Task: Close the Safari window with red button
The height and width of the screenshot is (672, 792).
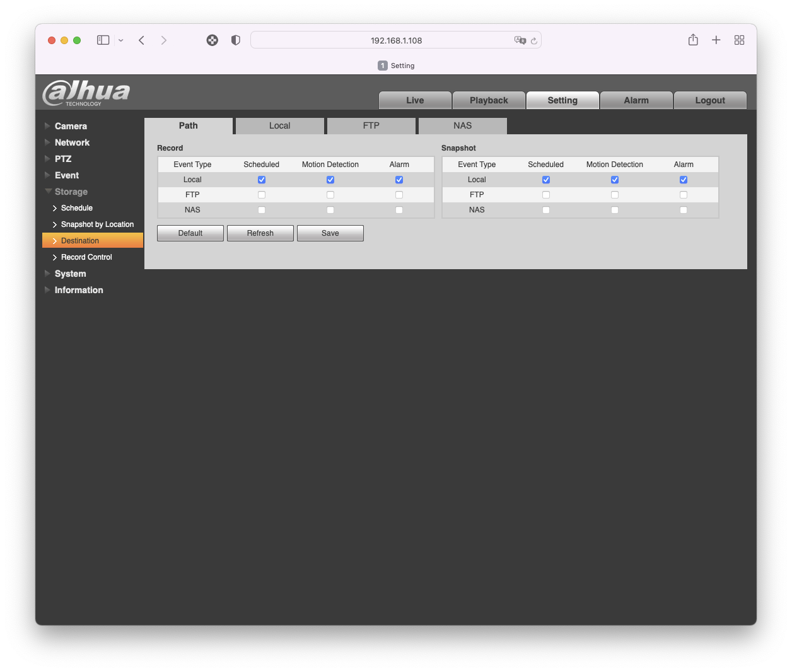Action: pos(52,40)
